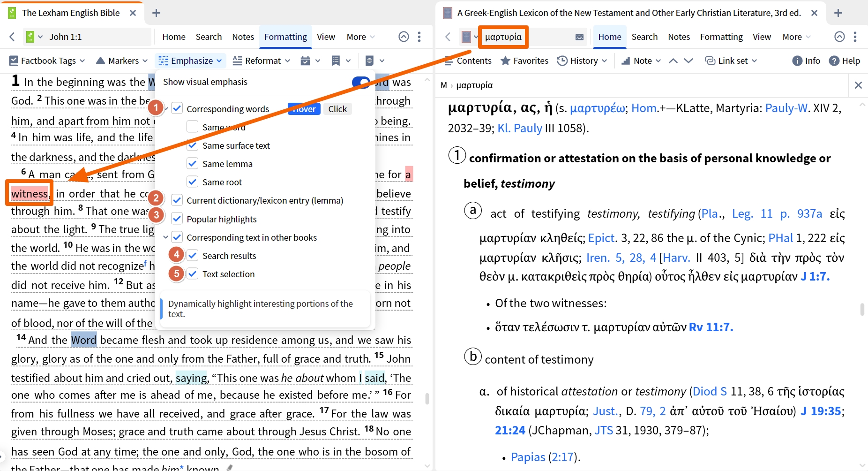Go back in the Greek-English Lexicon panel
The width and height of the screenshot is (868, 471).
[x=448, y=37]
